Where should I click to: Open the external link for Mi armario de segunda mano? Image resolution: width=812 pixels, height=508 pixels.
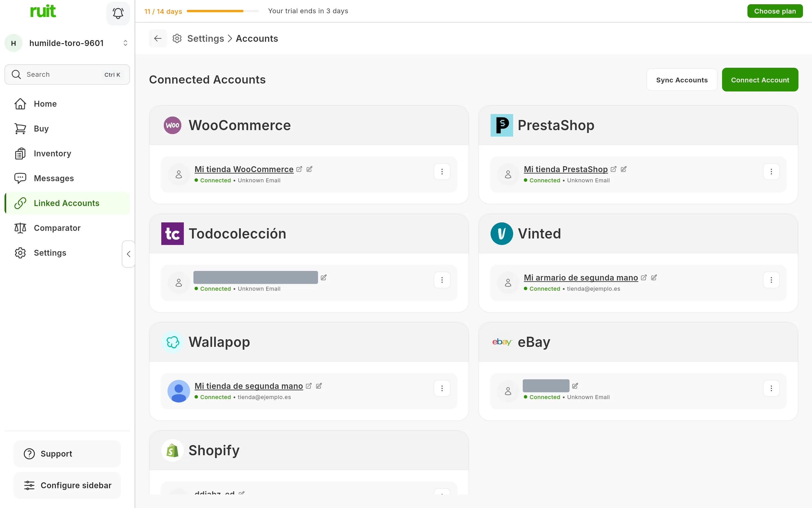click(644, 277)
